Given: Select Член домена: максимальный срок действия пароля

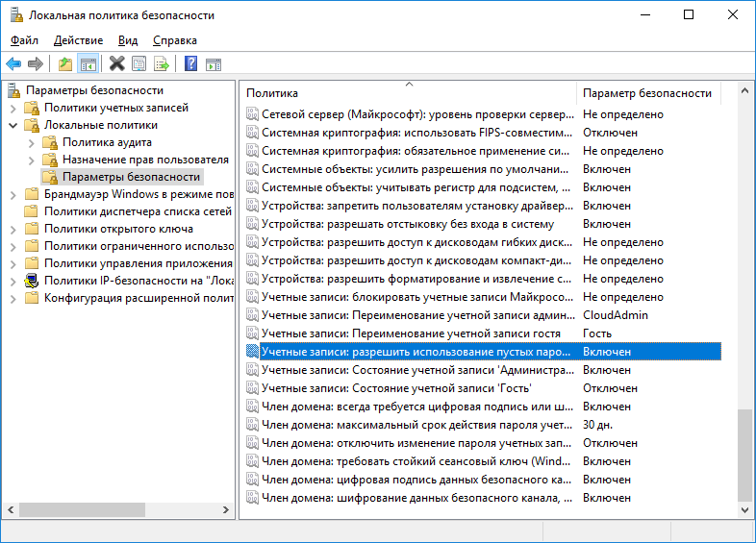Looking at the screenshot, I should click(483, 425).
